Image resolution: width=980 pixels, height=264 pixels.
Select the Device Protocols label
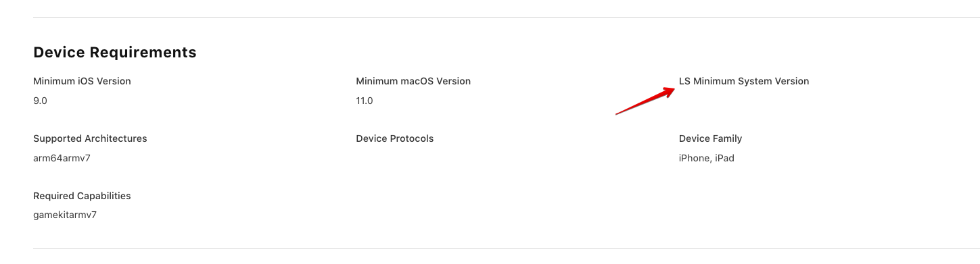[x=395, y=138]
